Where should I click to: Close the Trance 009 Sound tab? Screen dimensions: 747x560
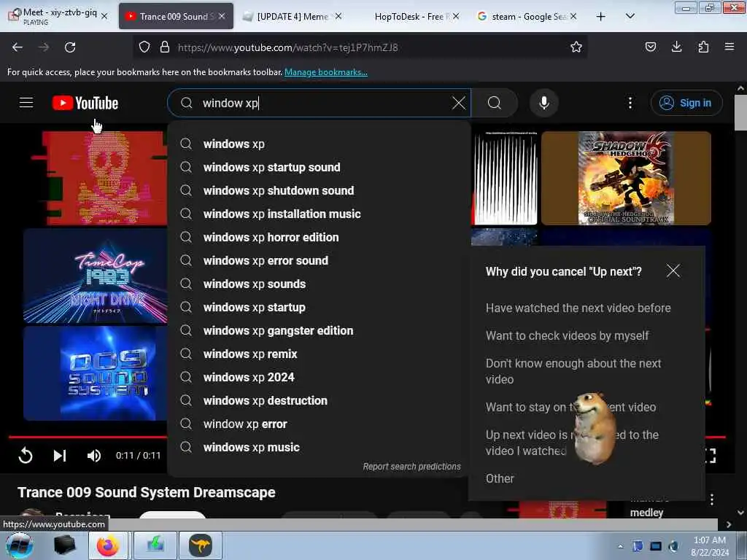[222, 16]
